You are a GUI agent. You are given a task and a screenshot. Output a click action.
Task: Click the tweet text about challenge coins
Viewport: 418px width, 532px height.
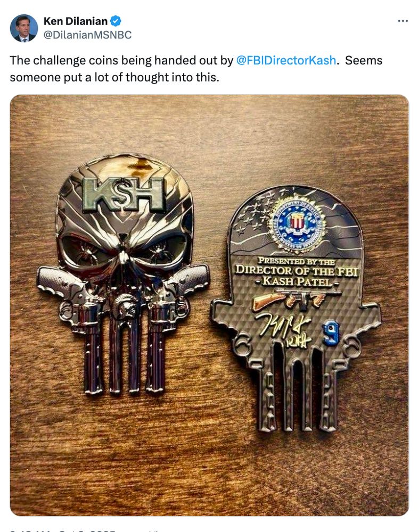pos(196,69)
